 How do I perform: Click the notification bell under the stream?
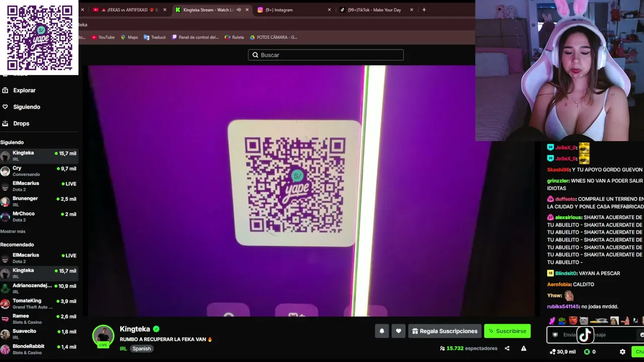tap(382, 331)
